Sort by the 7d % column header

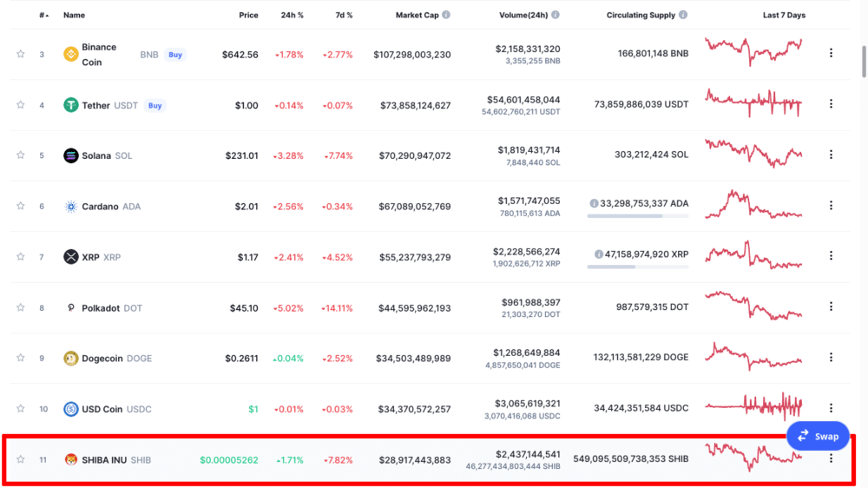[x=344, y=16]
